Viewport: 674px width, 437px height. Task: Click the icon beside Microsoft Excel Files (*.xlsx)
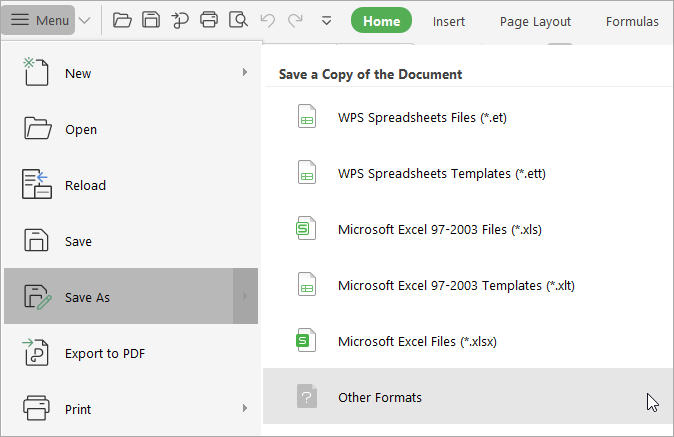coord(306,340)
